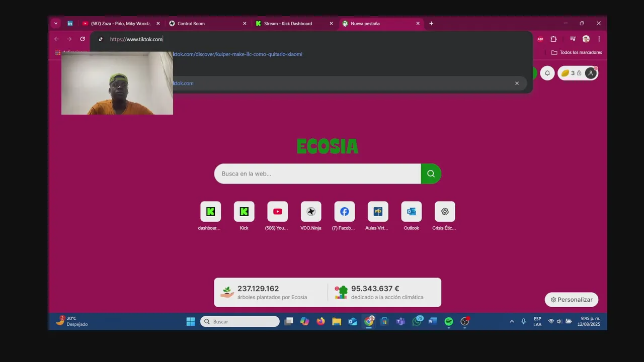Remove the tiktok.com suggestion with X
This screenshot has width=644, height=362.
coord(517,83)
